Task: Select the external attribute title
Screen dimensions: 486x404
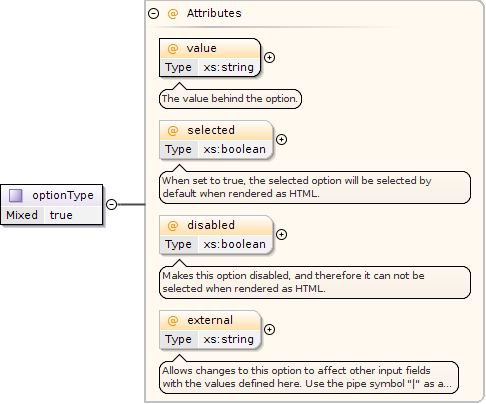Action: coord(210,320)
